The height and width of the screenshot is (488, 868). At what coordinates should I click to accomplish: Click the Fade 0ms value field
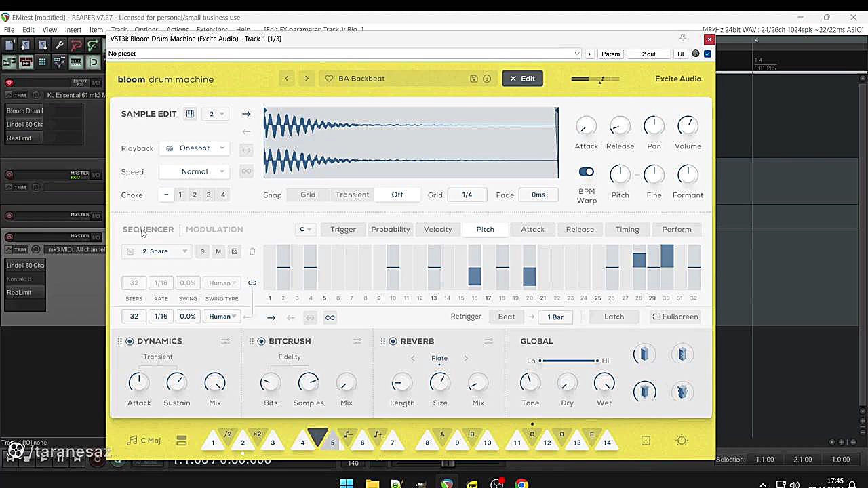[x=538, y=195]
